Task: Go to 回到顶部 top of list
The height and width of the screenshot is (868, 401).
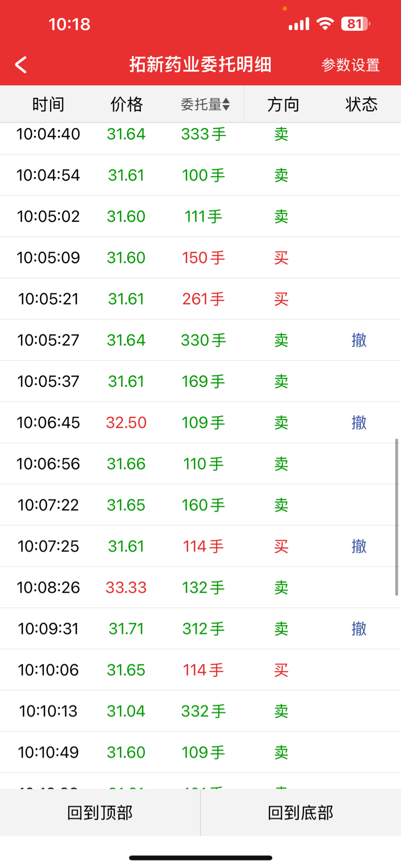Action: click(x=100, y=813)
